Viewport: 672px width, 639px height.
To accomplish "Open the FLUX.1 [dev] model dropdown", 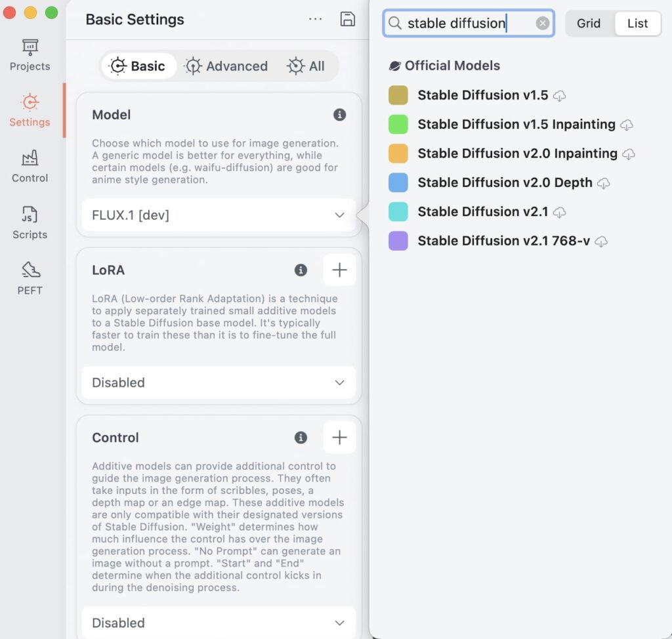I will (x=219, y=215).
